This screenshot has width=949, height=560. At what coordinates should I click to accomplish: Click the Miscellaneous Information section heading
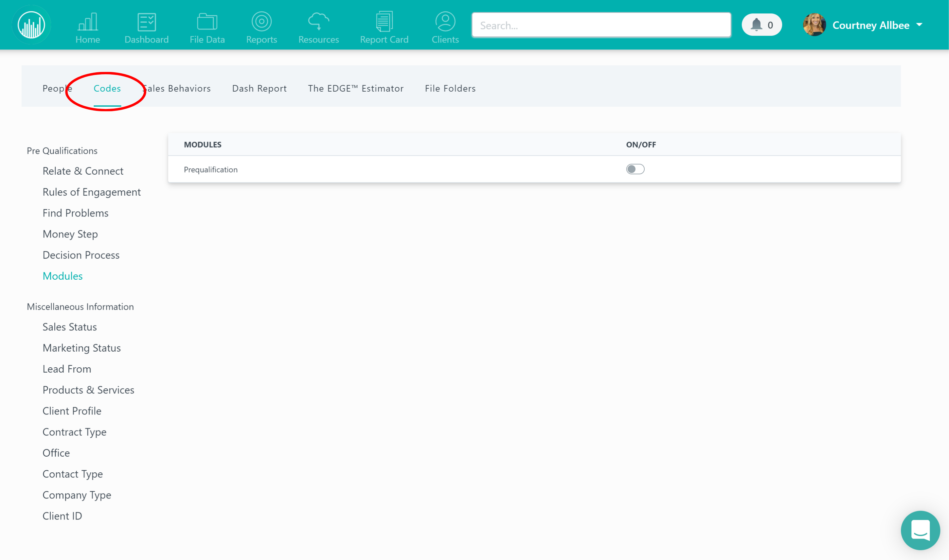(80, 306)
